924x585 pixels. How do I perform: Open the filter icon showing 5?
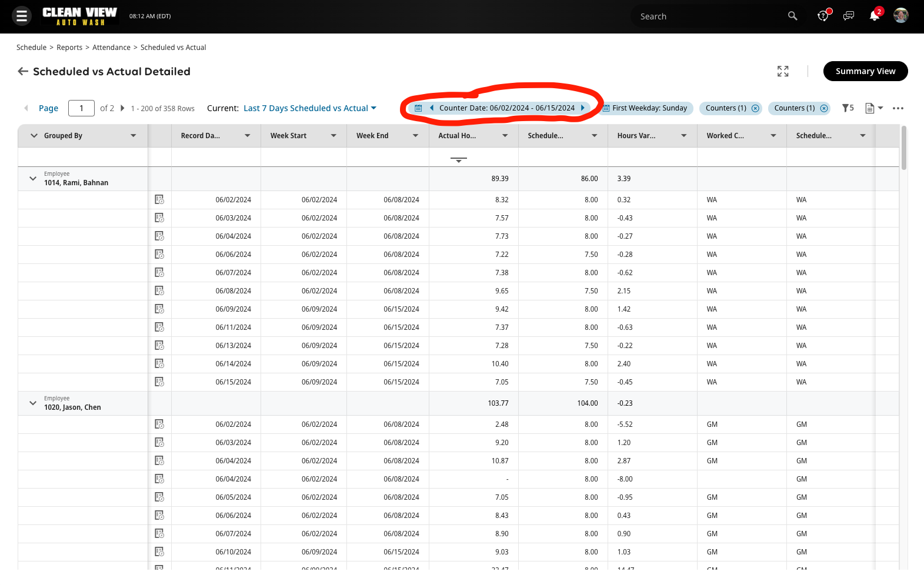(848, 108)
